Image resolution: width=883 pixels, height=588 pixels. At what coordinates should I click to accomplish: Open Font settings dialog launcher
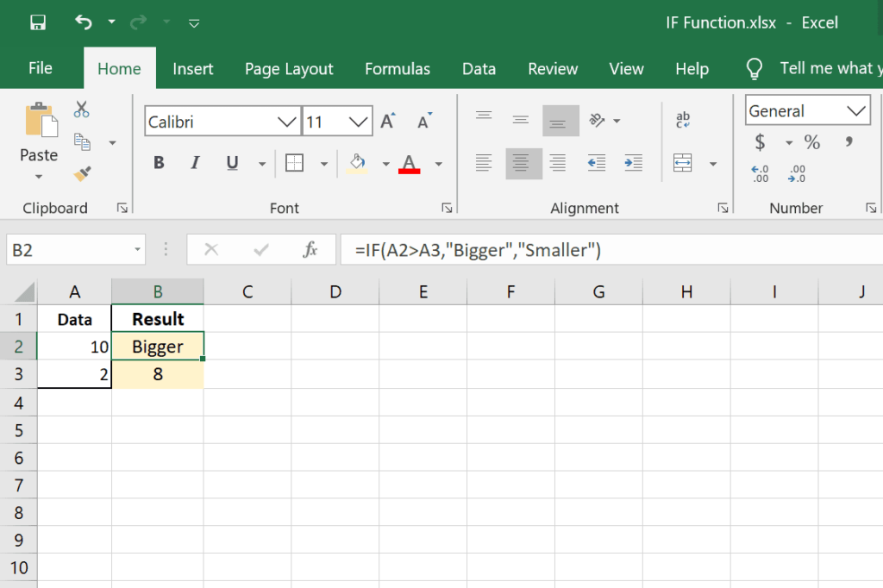(x=448, y=209)
